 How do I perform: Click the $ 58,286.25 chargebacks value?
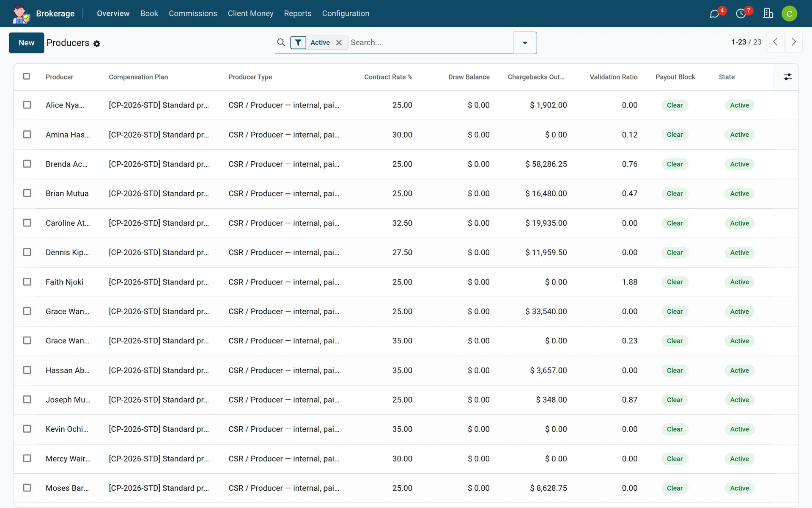coord(546,164)
